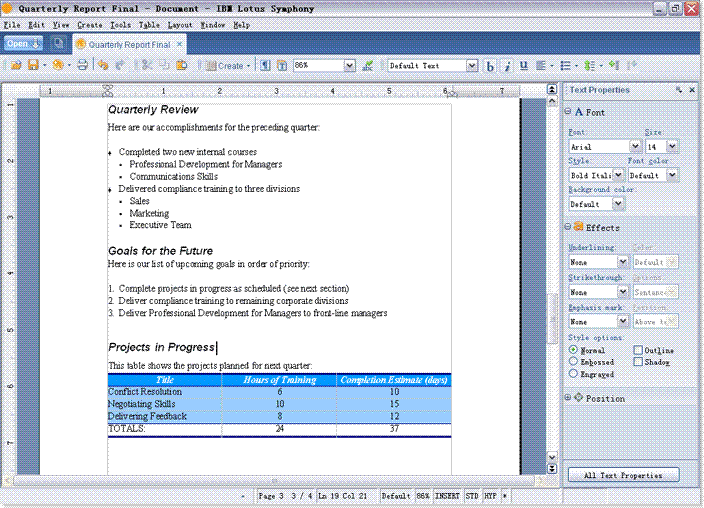This screenshot has height=508, width=704.
Task: Click the Paste clipboard icon
Action: pyautogui.click(x=182, y=65)
